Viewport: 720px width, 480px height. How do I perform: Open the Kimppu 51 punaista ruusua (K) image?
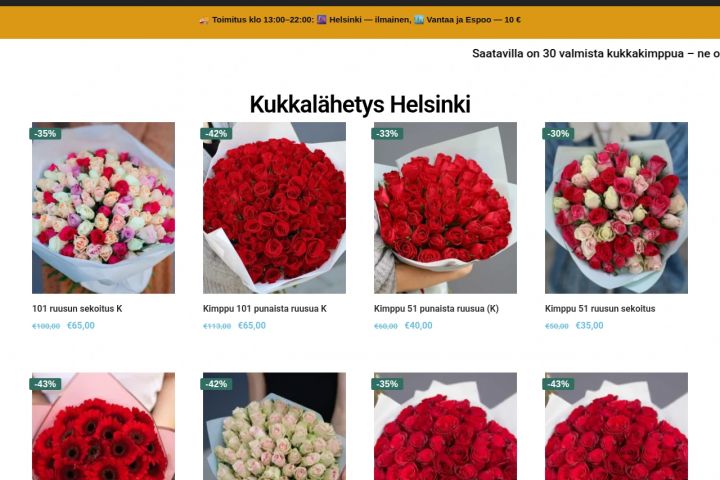(x=445, y=208)
